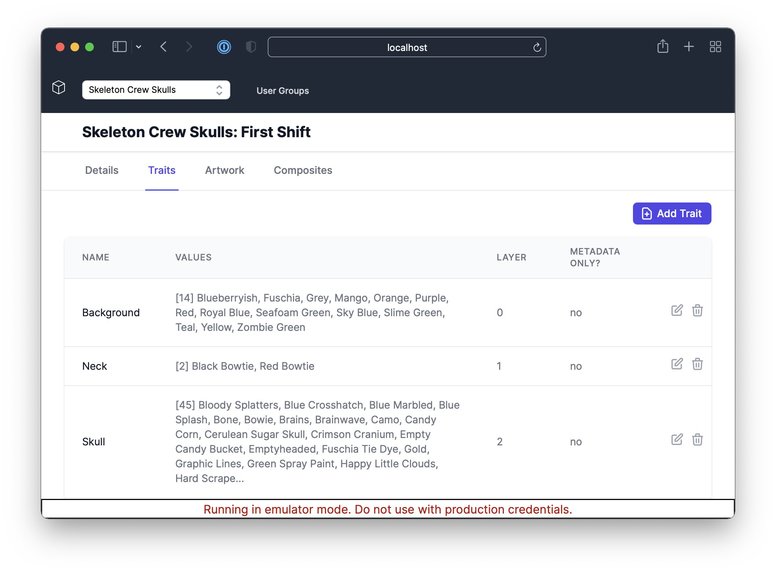776x573 pixels.
Task: Open the Share menu icon
Action: tap(663, 47)
